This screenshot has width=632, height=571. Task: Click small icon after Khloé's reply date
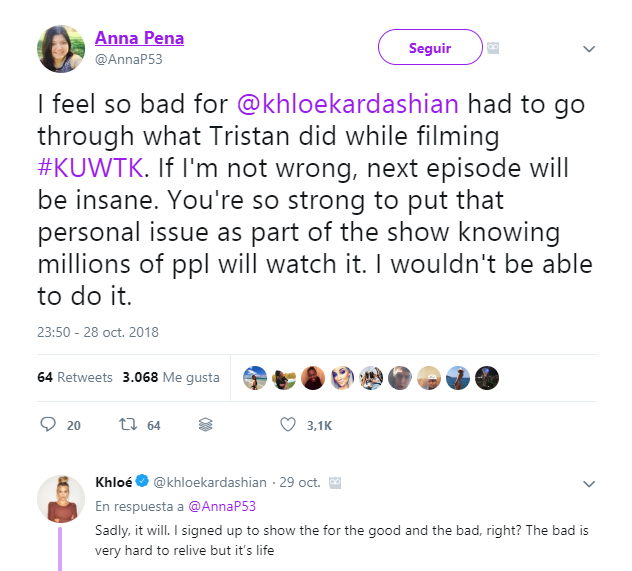point(336,482)
